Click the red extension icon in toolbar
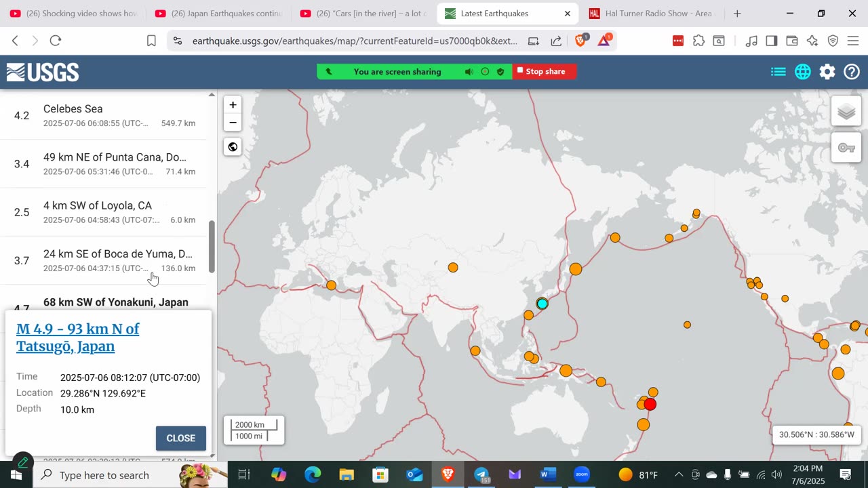This screenshot has height=488, width=868. click(678, 41)
